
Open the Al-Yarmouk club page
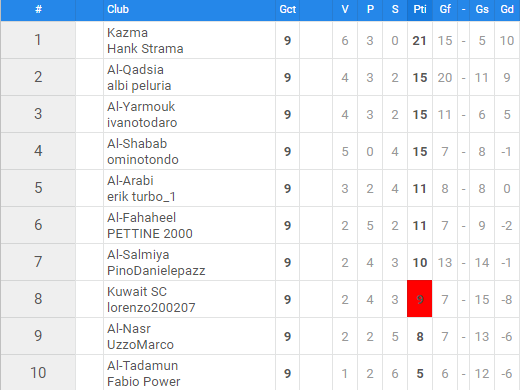pos(141,107)
